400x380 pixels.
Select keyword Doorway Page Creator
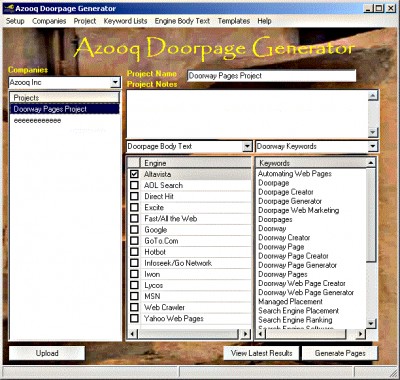click(x=293, y=256)
